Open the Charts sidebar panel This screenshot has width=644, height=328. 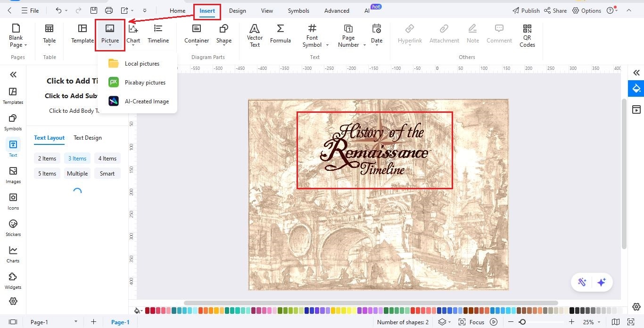pos(13,254)
